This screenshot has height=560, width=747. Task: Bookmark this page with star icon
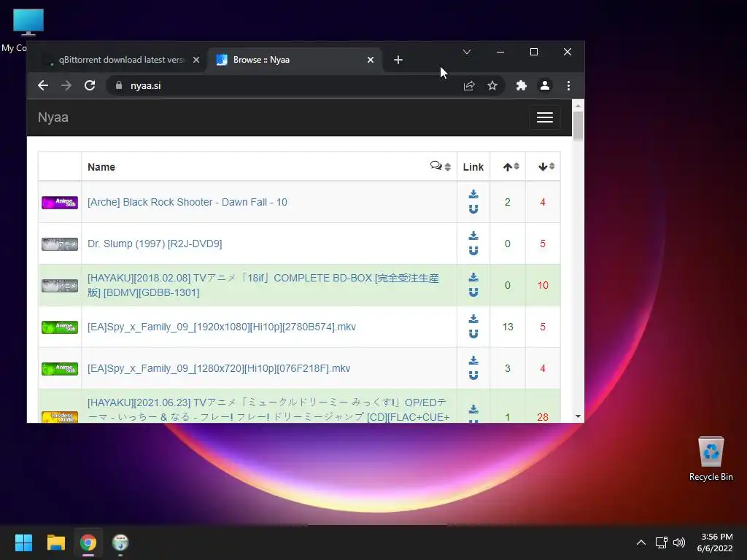click(x=492, y=86)
